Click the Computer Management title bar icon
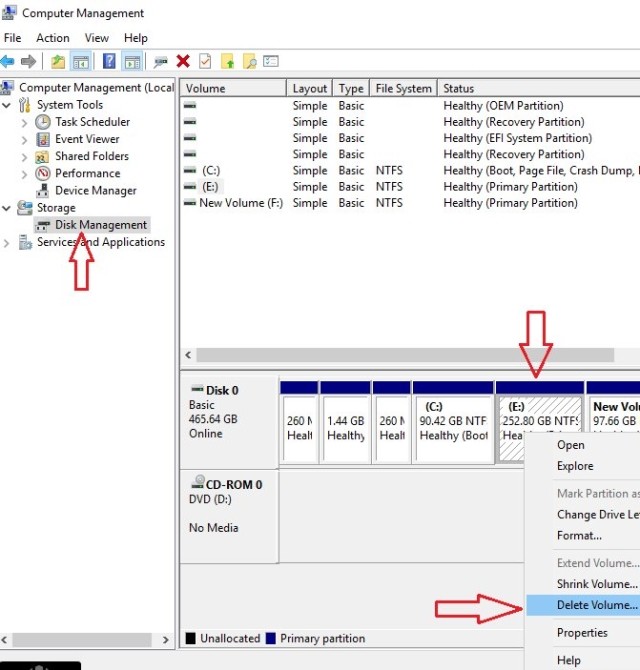This screenshot has width=640, height=670. tap(9, 13)
